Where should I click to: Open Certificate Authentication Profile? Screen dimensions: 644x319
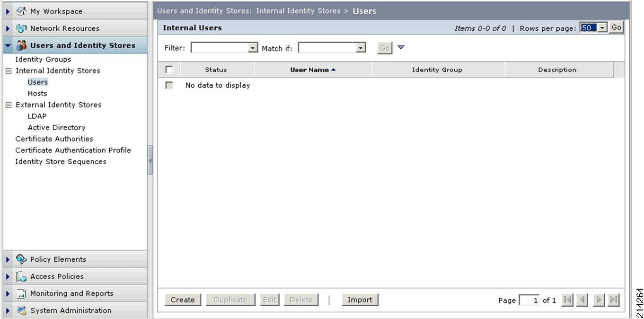(x=73, y=150)
